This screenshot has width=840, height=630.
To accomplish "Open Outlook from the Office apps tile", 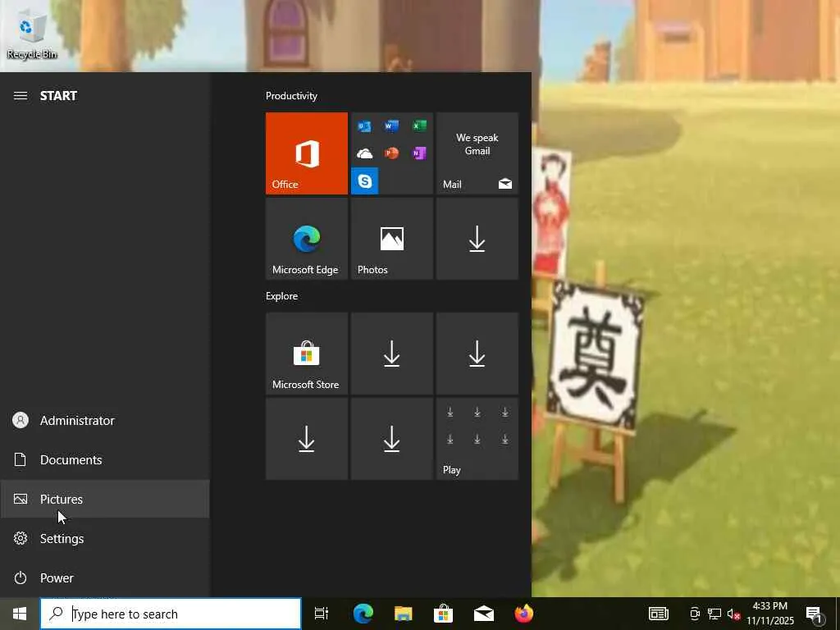I will 364,126.
